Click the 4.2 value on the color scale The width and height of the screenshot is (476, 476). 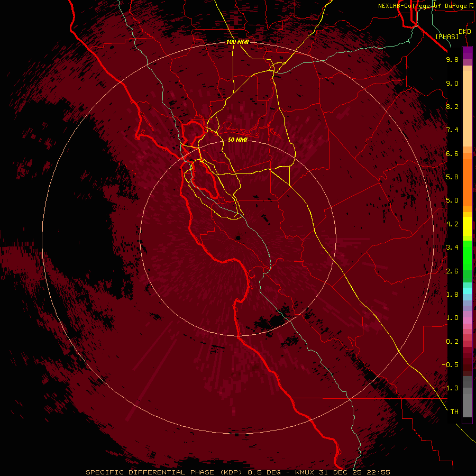452,224
